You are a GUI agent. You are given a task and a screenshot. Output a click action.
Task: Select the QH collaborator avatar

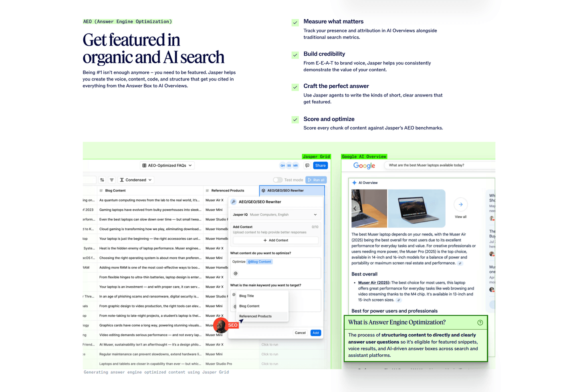click(x=282, y=165)
